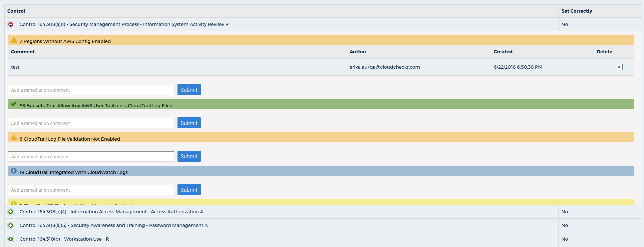Click blue info icon for CloudWatch Logs check
644x247 pixels.
coord(14,171)
